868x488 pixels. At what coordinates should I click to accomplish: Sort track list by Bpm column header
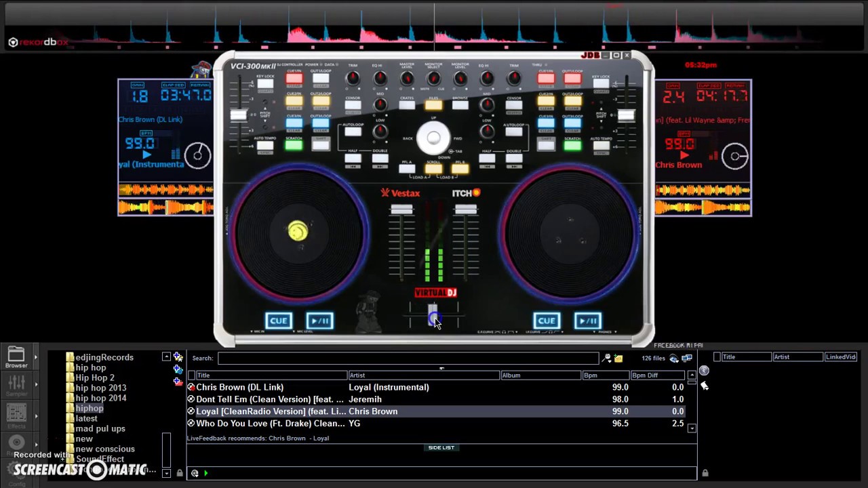point(606,375)
